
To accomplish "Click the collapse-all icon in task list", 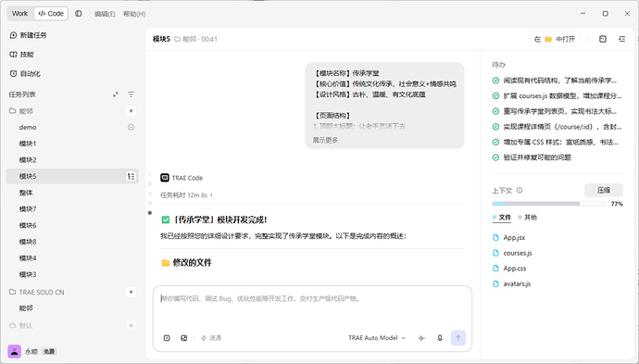I will point(116,94).
